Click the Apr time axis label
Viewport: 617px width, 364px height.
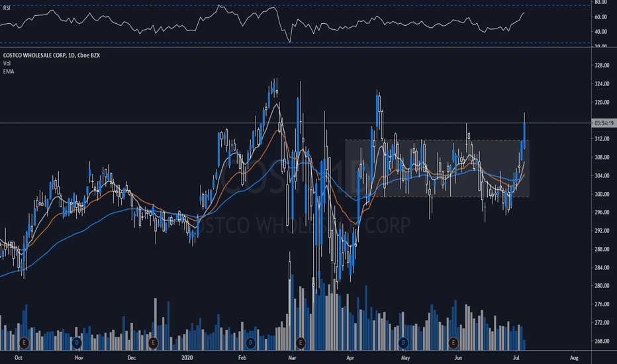tap(350, 358)
